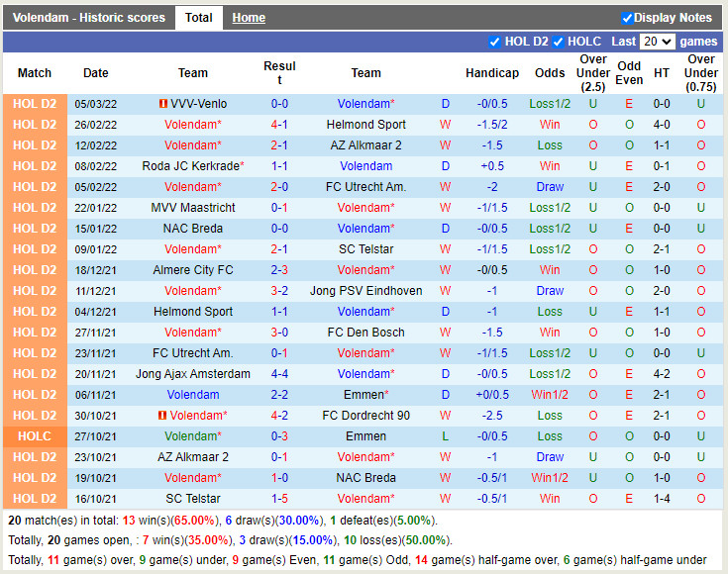Click the Odds column header
The height and width of the screenshot is (574, 728).
tap(550, 73)
